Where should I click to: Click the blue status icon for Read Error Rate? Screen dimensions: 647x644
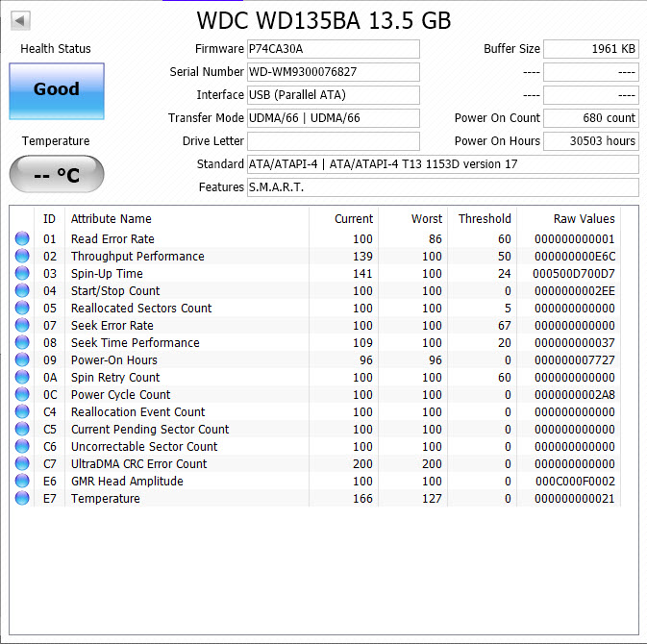coord(22,238)
